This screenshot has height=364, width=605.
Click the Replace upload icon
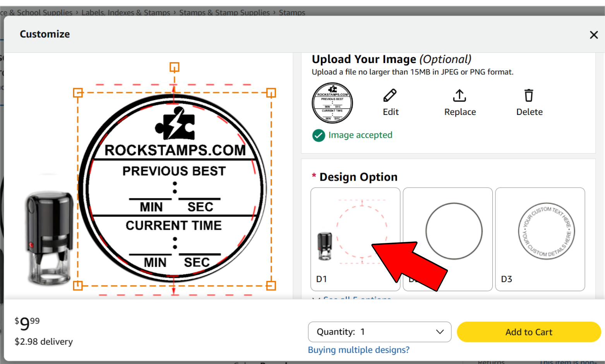coord(459,95)
